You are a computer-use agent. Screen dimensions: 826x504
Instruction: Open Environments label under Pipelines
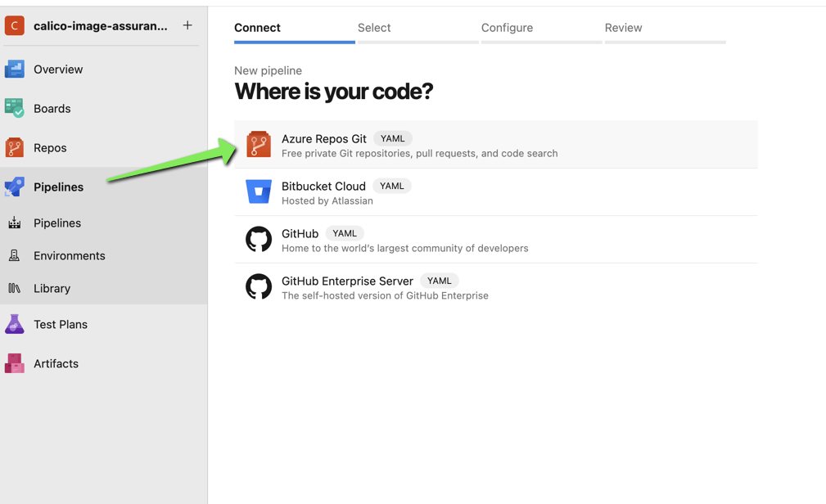(70, 256)
